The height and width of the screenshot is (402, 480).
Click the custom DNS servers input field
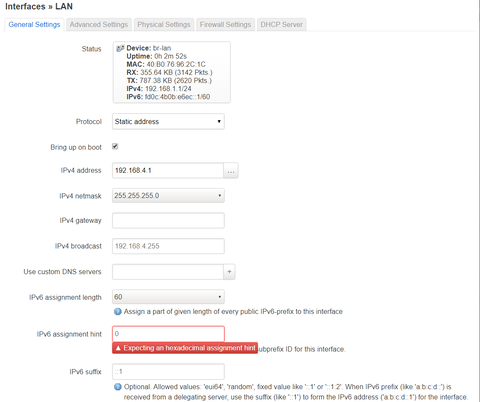168,272
